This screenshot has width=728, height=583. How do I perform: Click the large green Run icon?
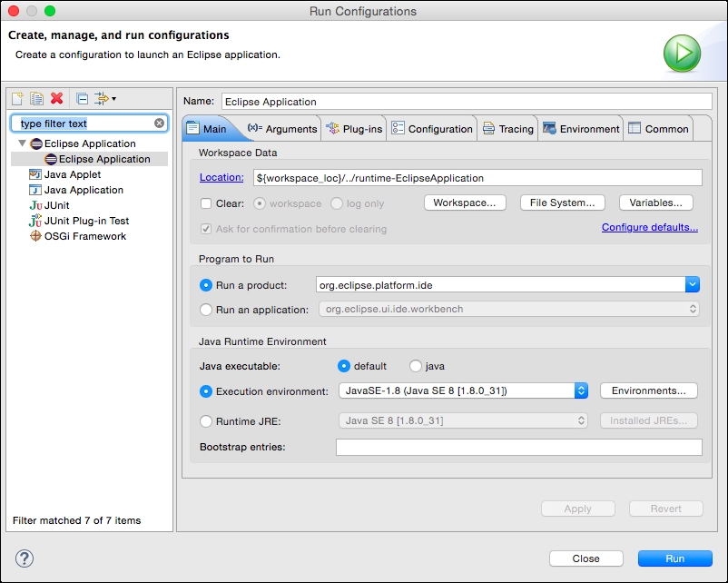tap(681, 53)
